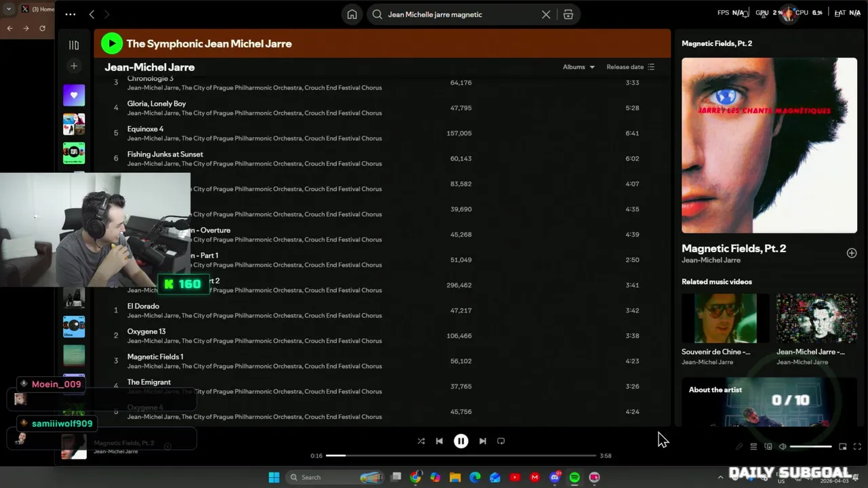Go forward with Spotify's right chevron

106,14
